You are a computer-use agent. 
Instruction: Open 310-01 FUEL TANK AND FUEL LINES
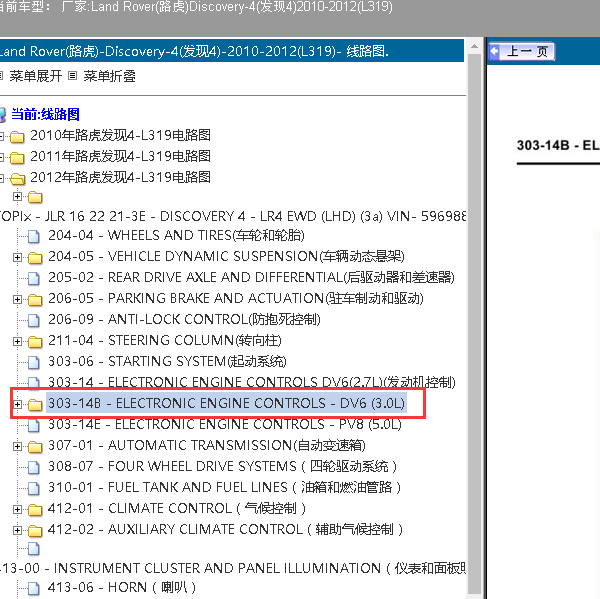(x=225, y=487)
